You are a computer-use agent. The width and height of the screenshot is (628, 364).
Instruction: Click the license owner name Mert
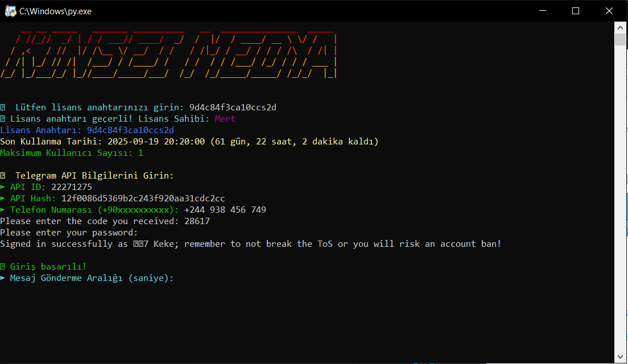[225, 119]
